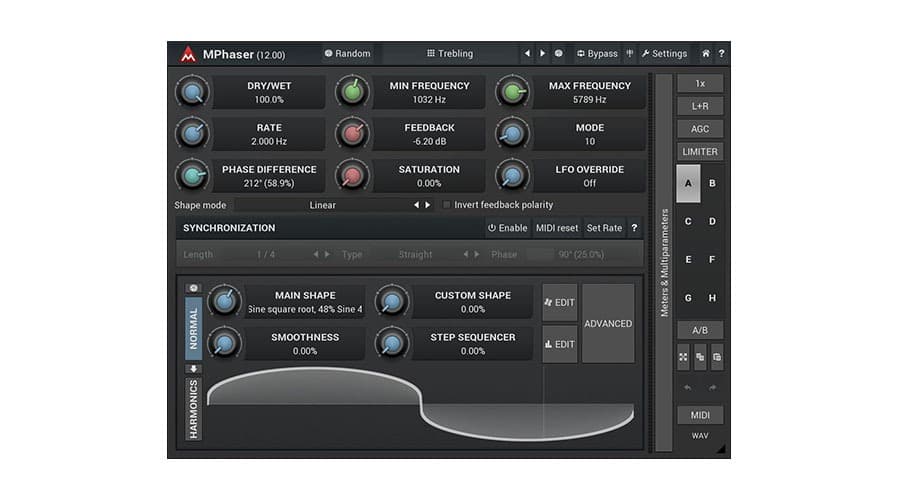
Task: Click the round preset randomize icon after the preset arrows
Action: [558, 53]
